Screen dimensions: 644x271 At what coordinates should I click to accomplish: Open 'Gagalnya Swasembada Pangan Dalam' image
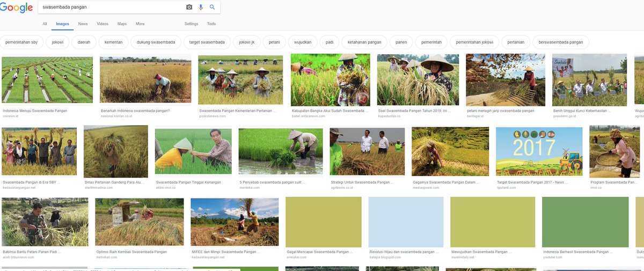click(450, 151)
